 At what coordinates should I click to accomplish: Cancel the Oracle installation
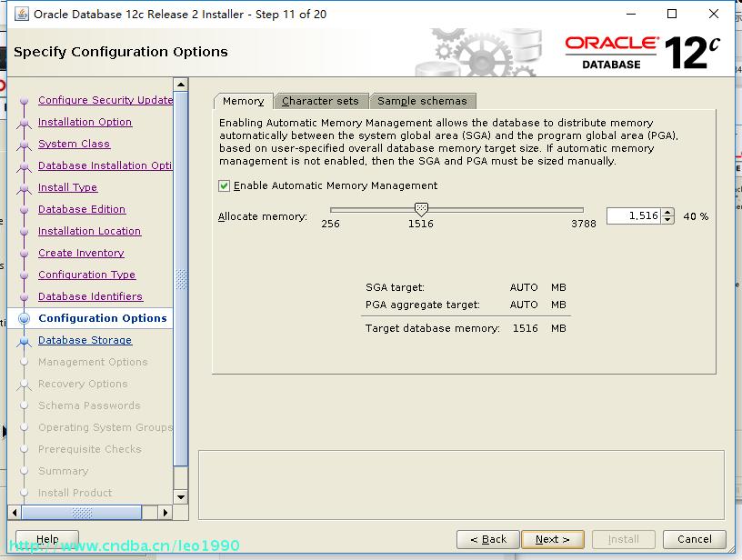(694, 539)
